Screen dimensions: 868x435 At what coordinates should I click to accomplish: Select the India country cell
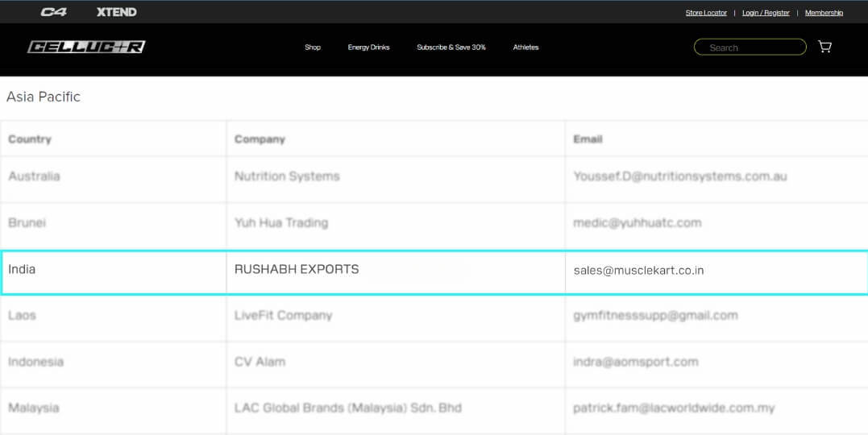tap(22, 270)
